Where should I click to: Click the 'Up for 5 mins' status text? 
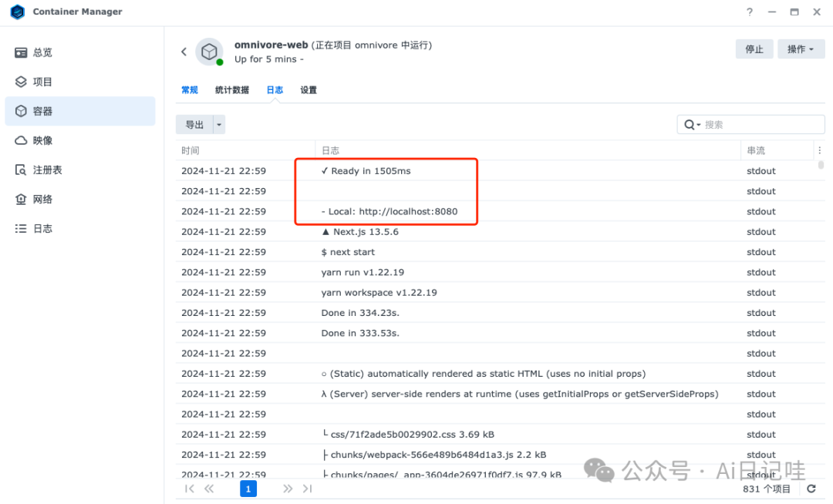269,59
